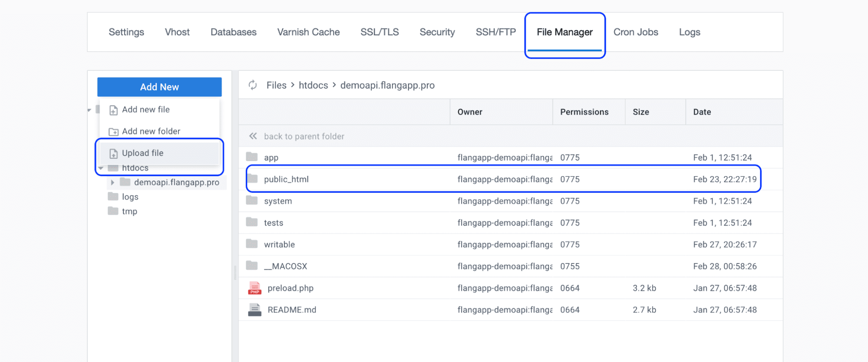This screenshot has width=868, height=362.
Task: Select Add new file menu option
Action: [x=145, y=109]
